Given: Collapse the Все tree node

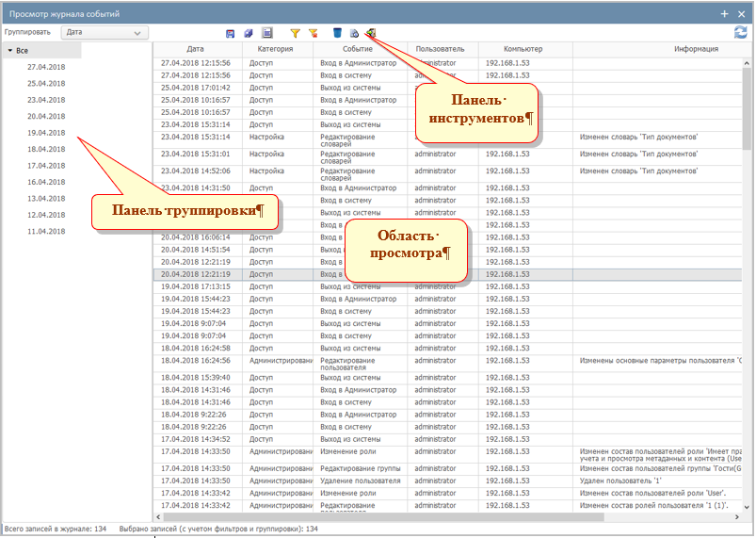Looking at the screenshot, I should [9, 50].
